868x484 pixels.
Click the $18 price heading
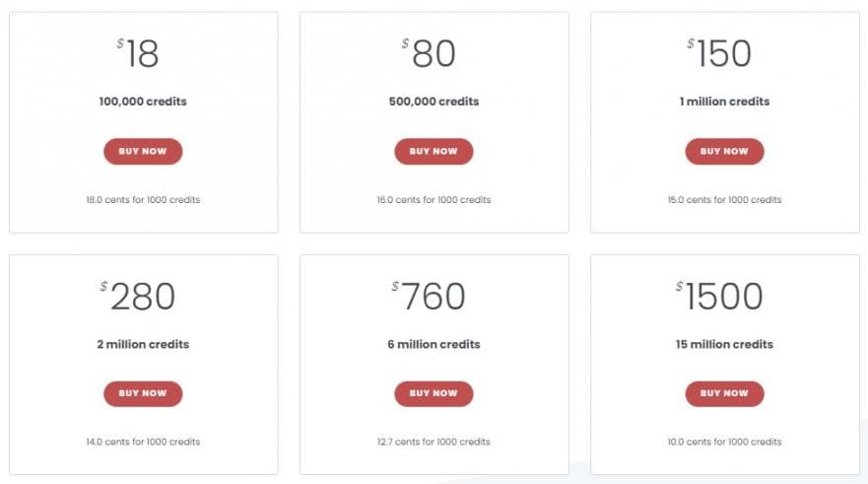pos(139,54)
